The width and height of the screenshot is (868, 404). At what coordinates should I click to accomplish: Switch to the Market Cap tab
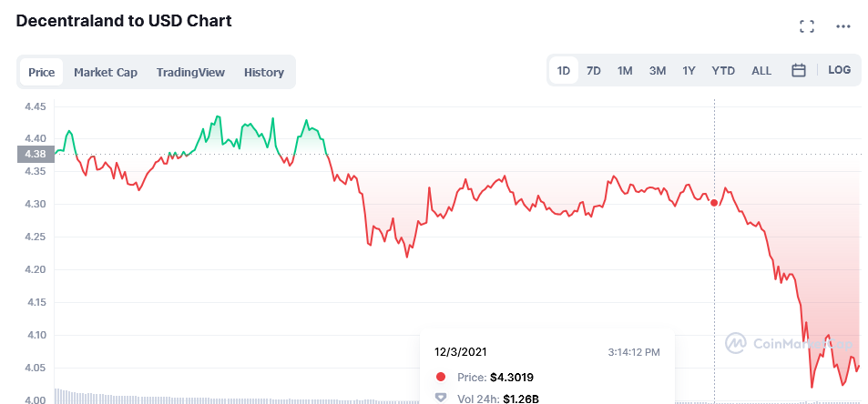pos(106,72)
